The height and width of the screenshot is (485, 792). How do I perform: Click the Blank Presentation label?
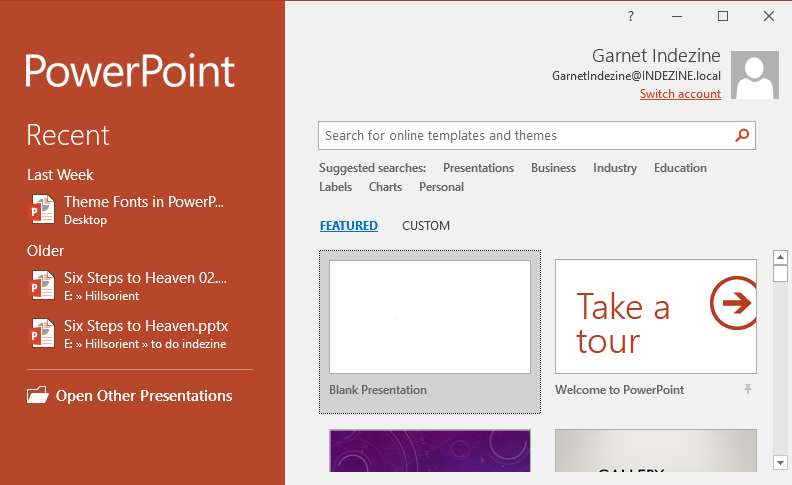tap(378, 390)
